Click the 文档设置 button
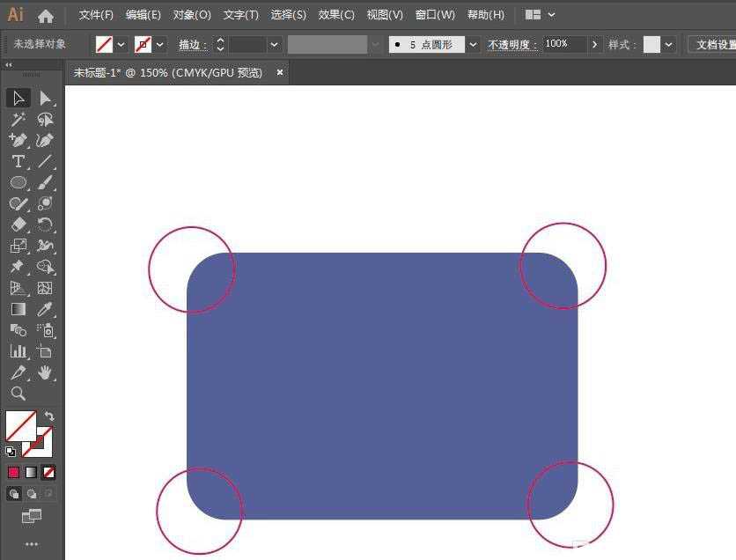Viewport: 736px width, 560px height. click(711, 44)
